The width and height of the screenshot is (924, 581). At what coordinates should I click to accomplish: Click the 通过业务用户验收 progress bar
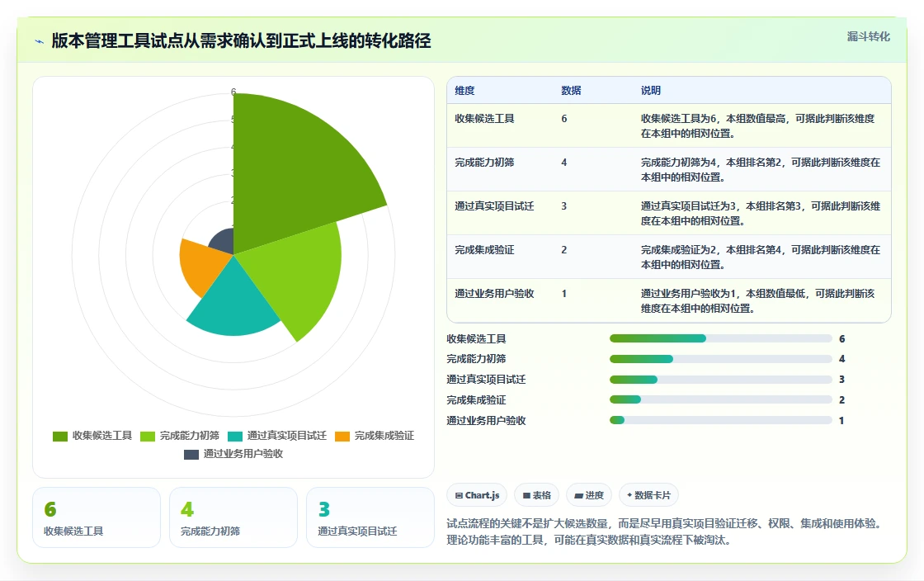[x=721, y=420]
